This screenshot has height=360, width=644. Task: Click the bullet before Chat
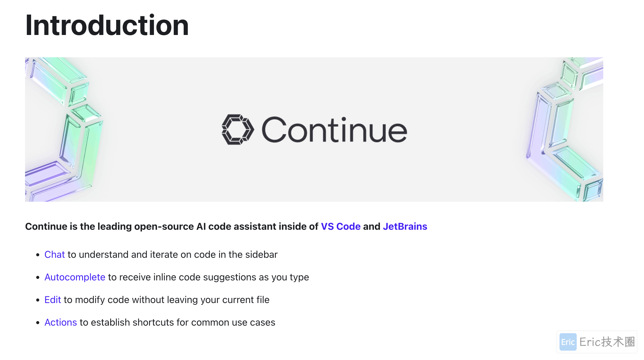pyautogui.click(x=38, y=255)
